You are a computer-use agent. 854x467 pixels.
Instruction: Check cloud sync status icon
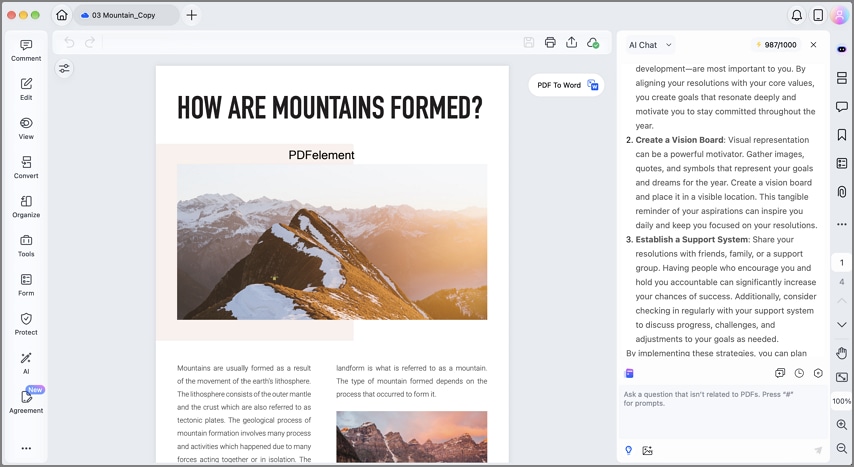[x=593, y=43]
